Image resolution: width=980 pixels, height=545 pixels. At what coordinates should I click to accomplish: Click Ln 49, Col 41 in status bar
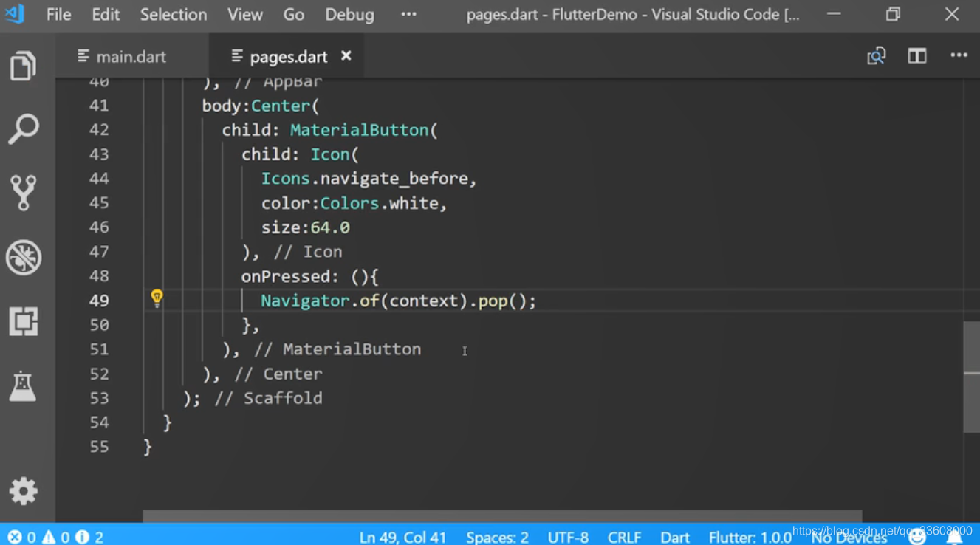coord(402,537)
